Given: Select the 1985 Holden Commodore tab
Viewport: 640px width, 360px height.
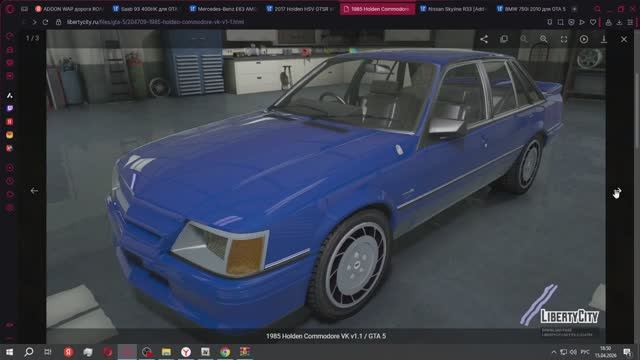Looking at the screenshot, I should (x=377, y=9).
